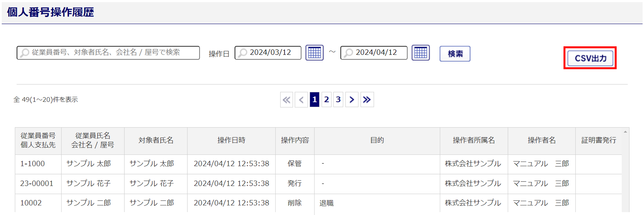Click the 操作日時 column header
Screen dimensions: 644x215
231,140
